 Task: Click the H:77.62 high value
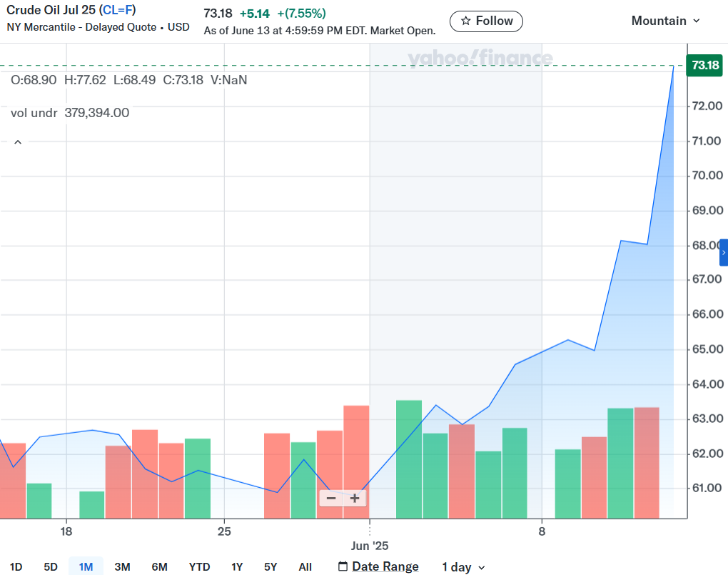pos(85,80)
